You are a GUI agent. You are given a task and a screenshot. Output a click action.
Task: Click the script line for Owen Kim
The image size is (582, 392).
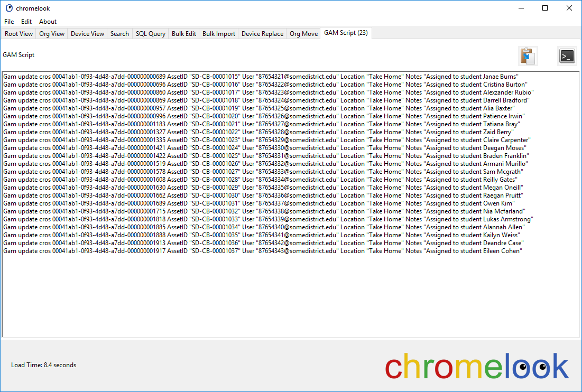tap(259, 203)
